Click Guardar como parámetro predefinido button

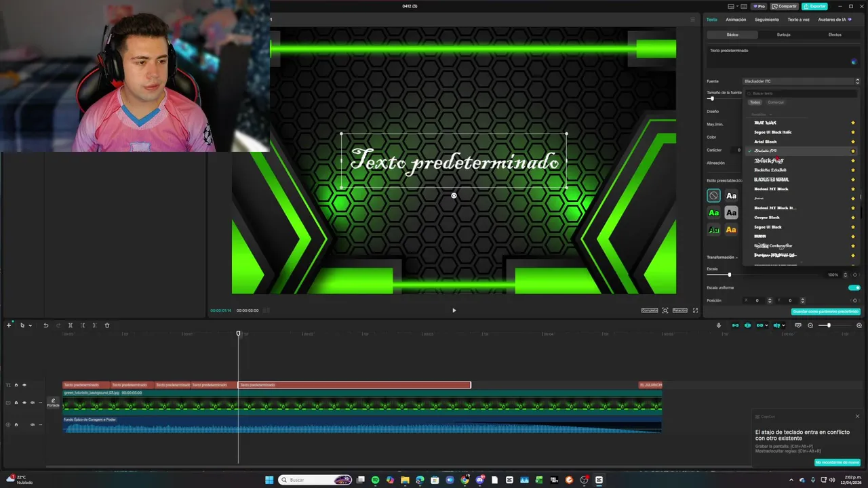click(x=826, y=312)
